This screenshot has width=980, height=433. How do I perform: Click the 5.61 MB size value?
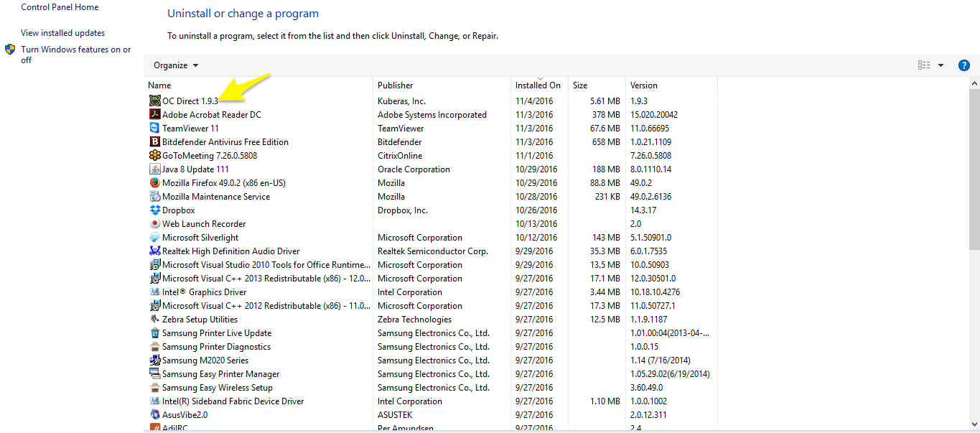pyautogui.click(x=605, y=101)
